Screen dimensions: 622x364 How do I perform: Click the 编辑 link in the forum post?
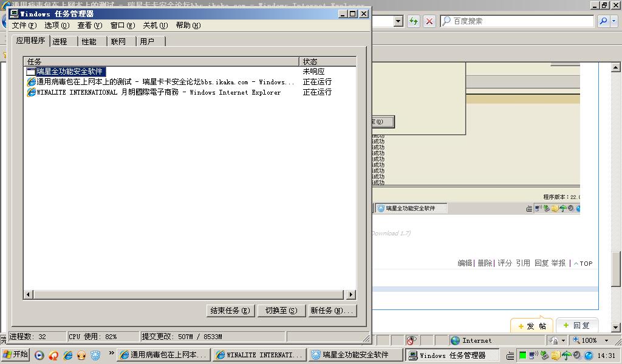(x=465, y=263)
